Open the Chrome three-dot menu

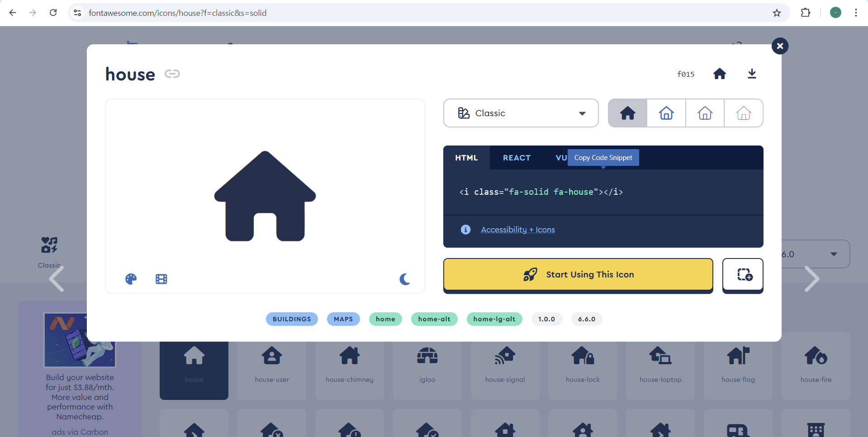point(856,13)
